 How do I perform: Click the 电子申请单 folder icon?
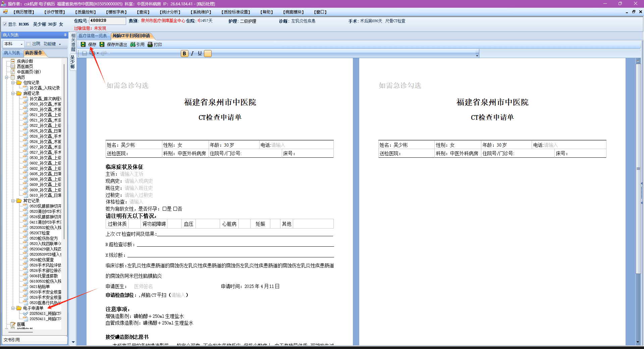19,308
